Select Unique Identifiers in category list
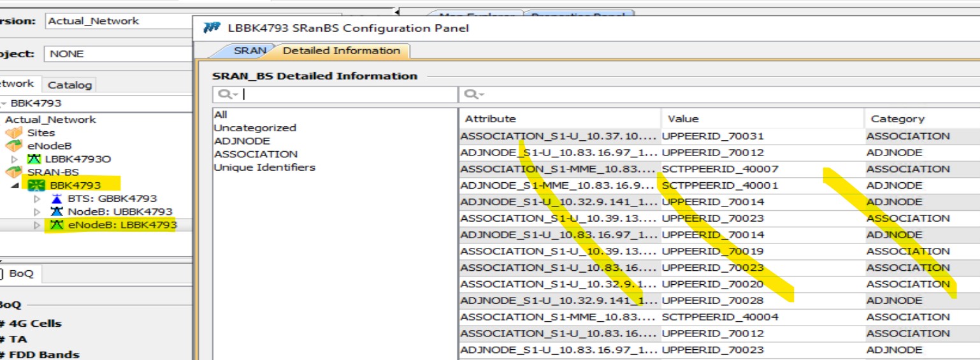Image resolution: width=980 pixels, height=360 pixels. (264, 168)
